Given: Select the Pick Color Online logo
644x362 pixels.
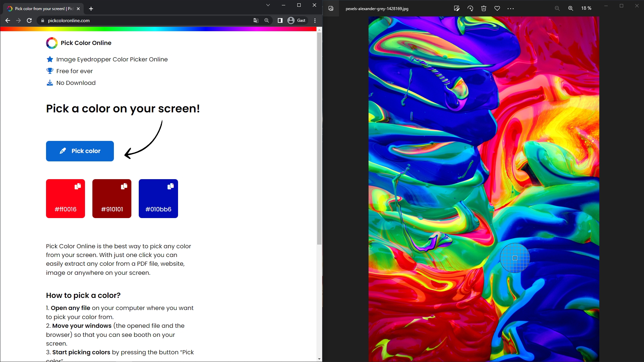Looking at the screenshot, I should pos(52,43).
